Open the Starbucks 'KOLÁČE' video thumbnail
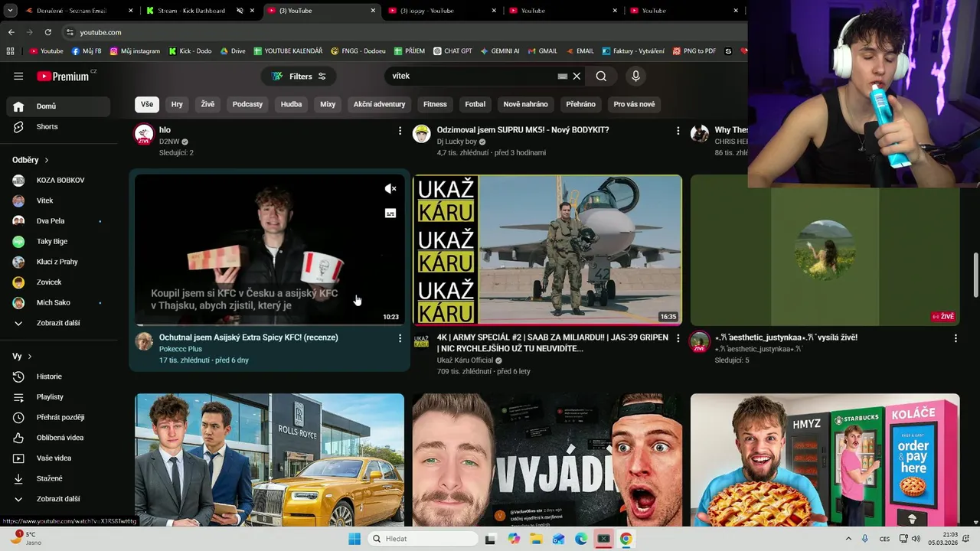This screenshot has height=551, width=980. [825, 460]
